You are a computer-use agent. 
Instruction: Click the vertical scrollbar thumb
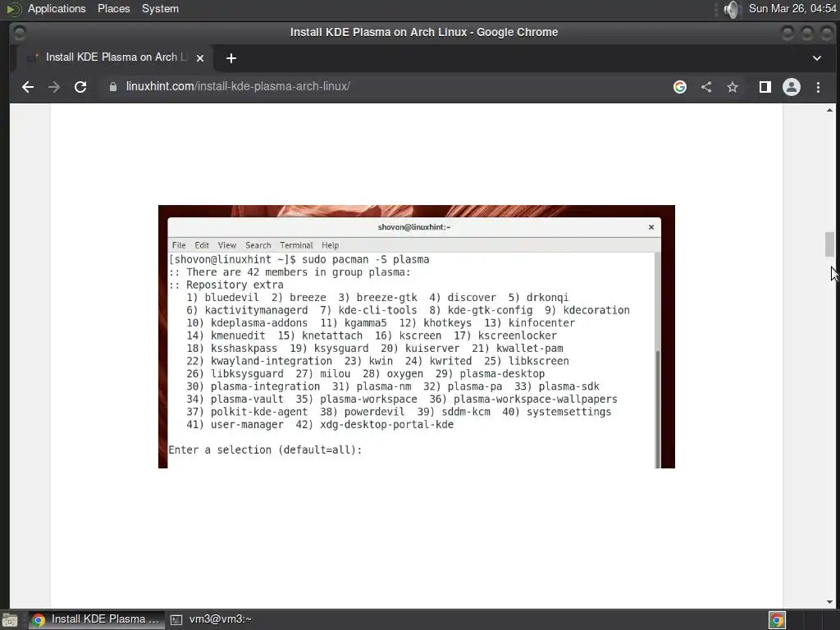(830, 244)
